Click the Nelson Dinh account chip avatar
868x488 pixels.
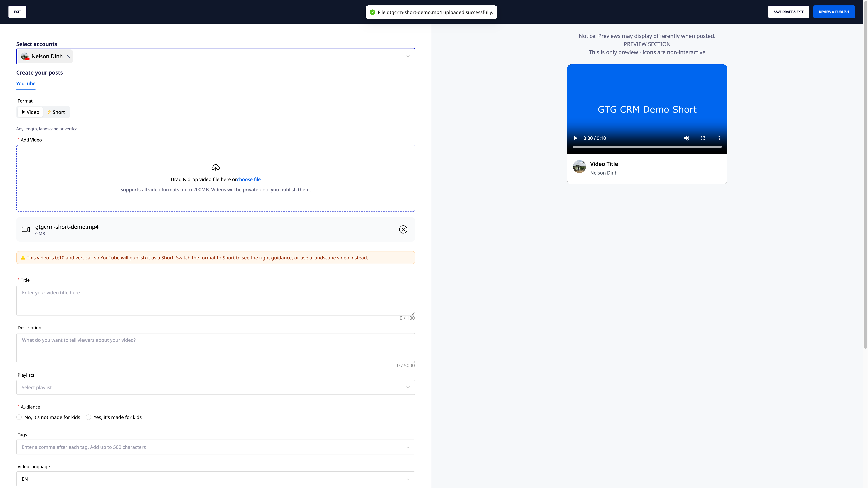coord(25,56)
